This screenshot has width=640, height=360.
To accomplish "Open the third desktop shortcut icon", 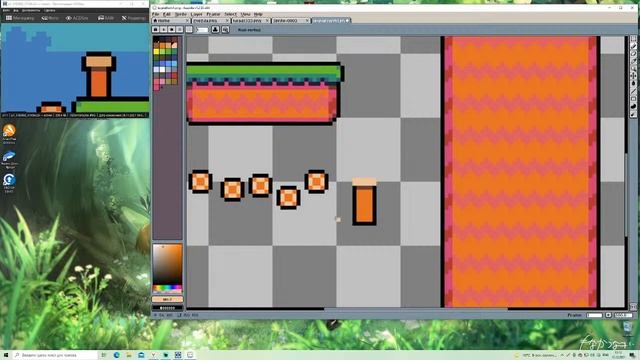I will click(x=9, y=183).
